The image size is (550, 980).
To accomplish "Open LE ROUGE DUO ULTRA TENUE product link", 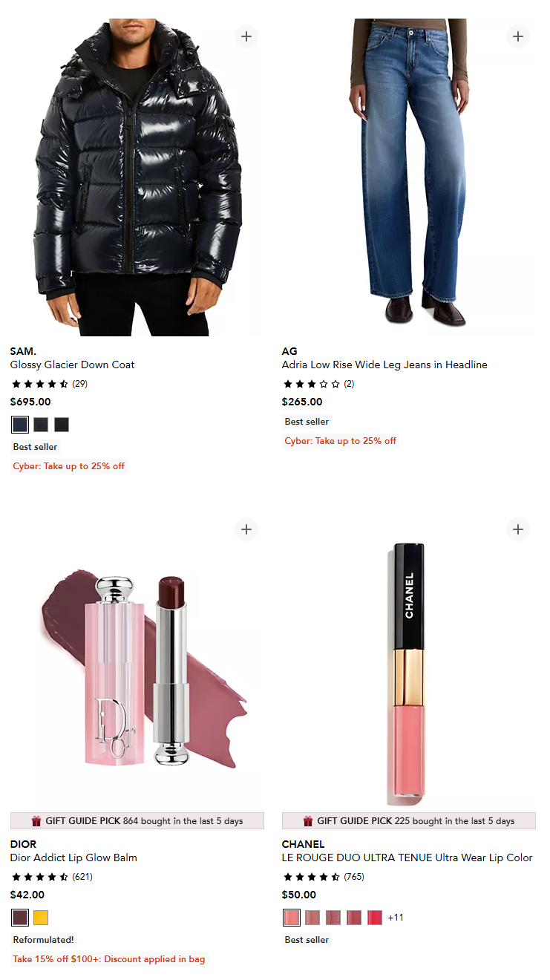I will [407, 857].
